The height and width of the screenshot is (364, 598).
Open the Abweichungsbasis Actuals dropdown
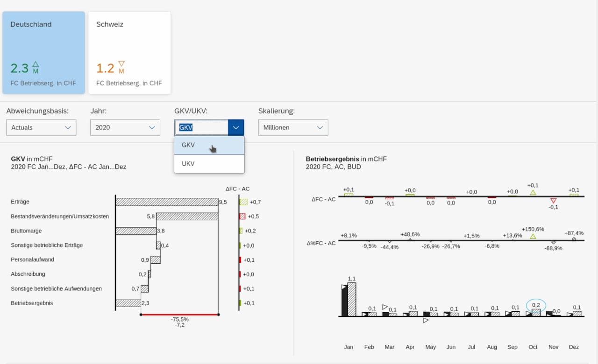tap(41, 127)
